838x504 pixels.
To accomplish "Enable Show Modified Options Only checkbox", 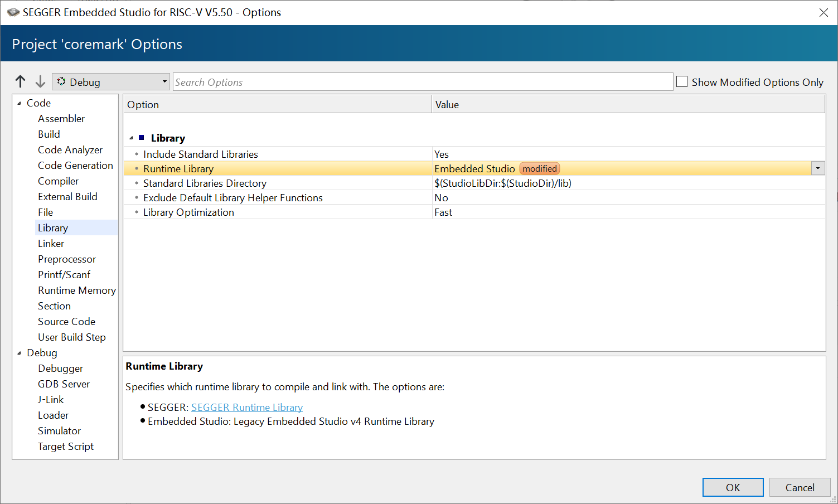I will pos(682,82).
